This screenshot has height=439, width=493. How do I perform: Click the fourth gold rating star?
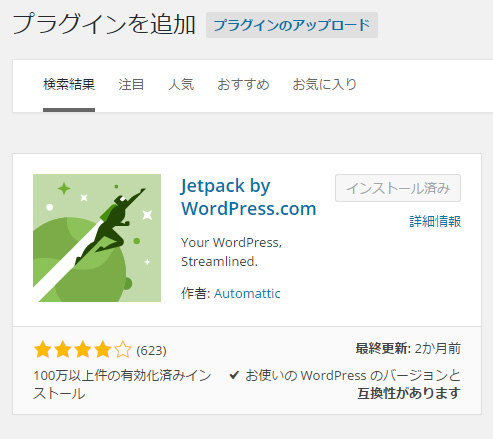[103, 350]
